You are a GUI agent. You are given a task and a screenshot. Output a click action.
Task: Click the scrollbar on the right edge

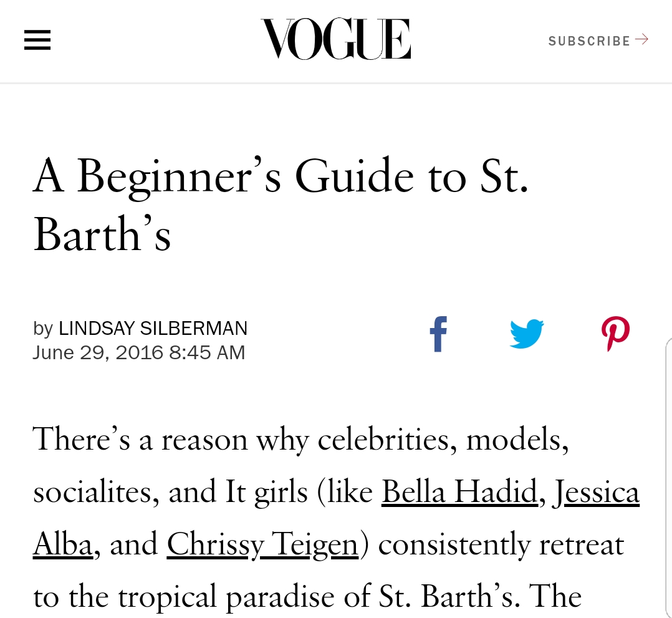[668, 474]
